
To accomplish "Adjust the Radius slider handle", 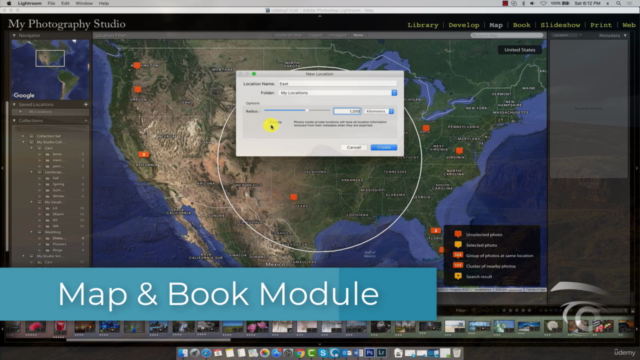I will point(307,110).
